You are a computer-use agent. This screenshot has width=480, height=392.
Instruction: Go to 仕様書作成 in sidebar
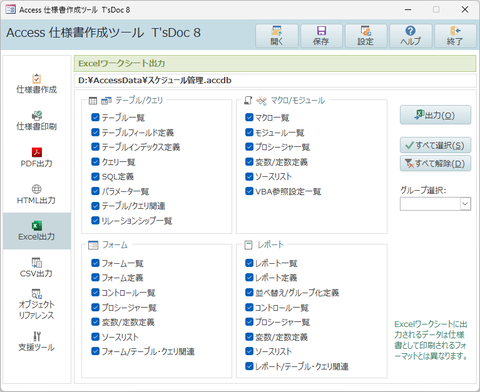(x=37, y=84)
